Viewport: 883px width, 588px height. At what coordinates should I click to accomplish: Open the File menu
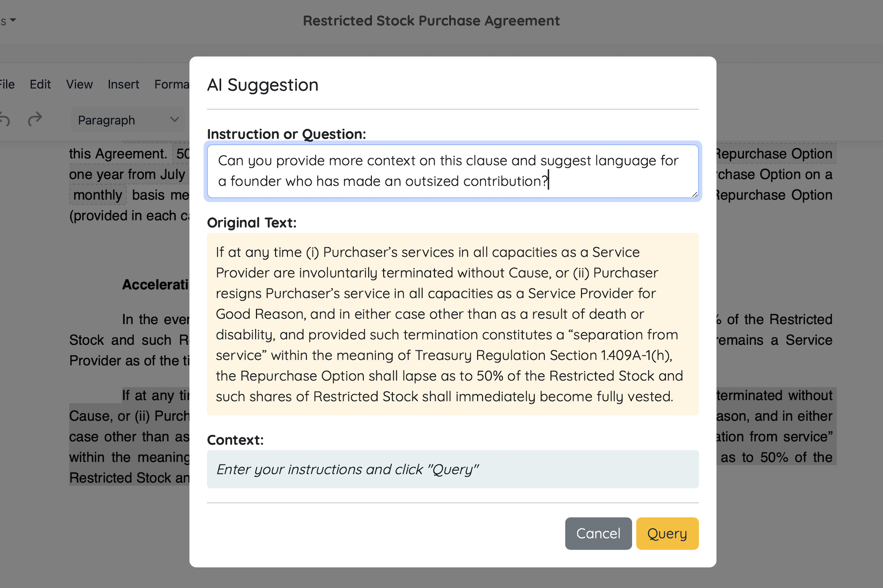pyautogui.click(x=7, y=84)
